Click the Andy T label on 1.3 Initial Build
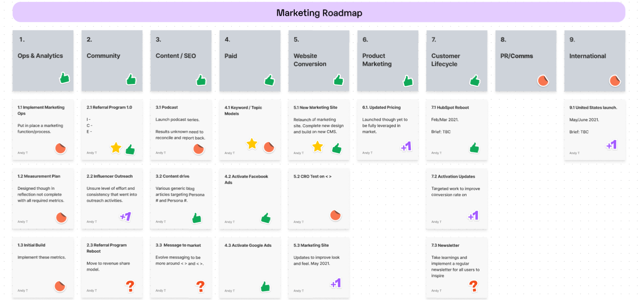This screenshot has width=644, height=300. pos(22,290)
